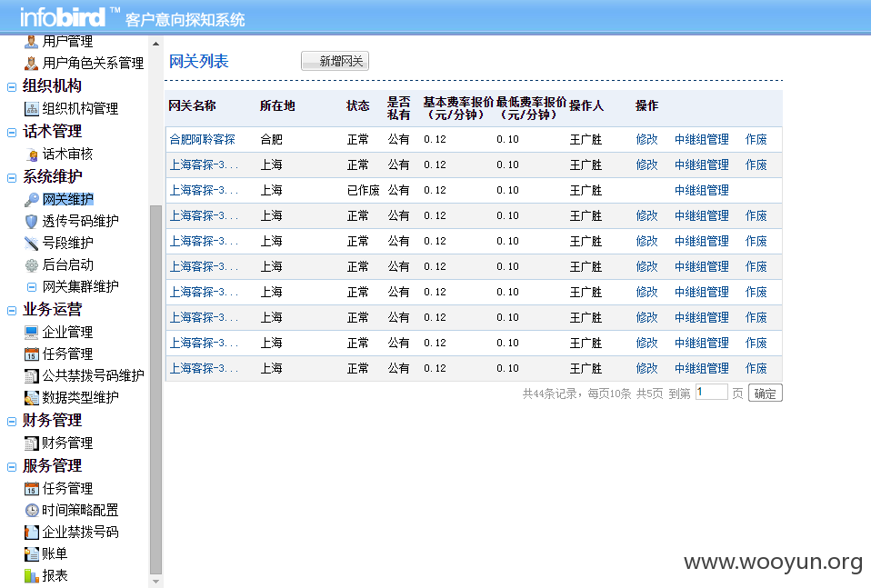Click the 透传号码维护 shield icon

click(32, 222)
